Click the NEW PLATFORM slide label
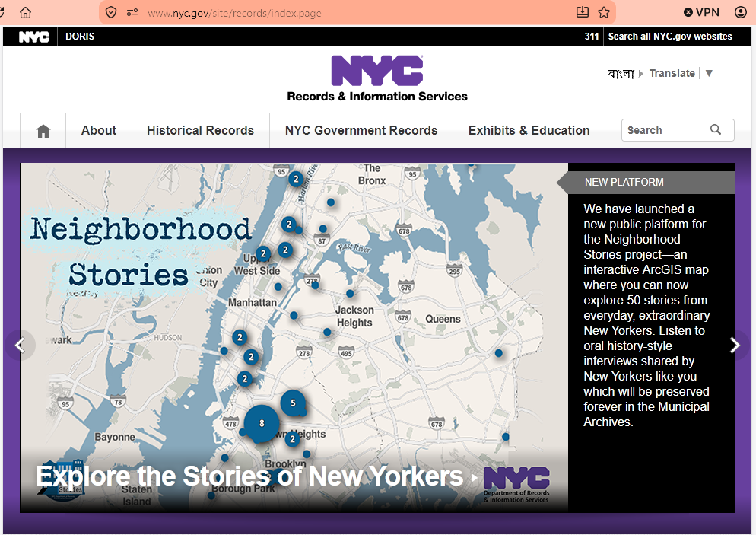 coord(624,183)
